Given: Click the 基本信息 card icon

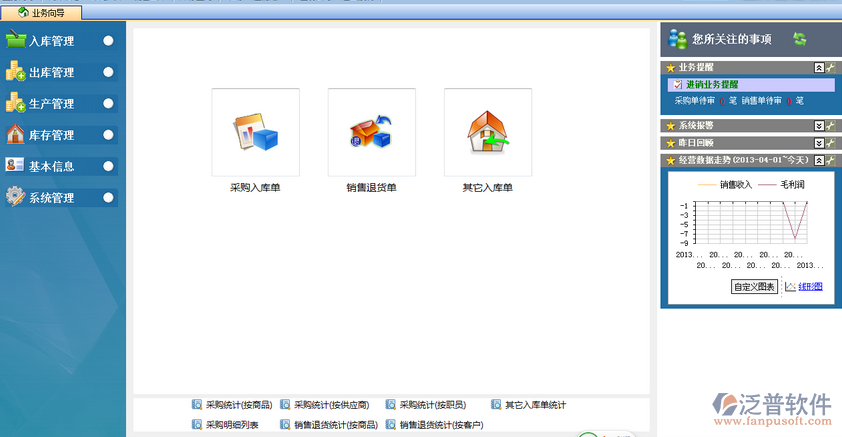Looking at the screenshot, I should coord(14,165).
